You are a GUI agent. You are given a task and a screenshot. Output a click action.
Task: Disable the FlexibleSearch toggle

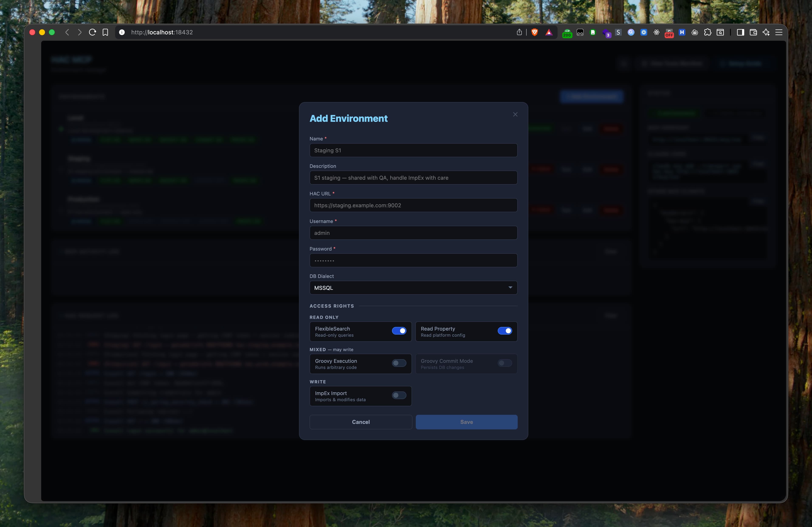[399, 331]
